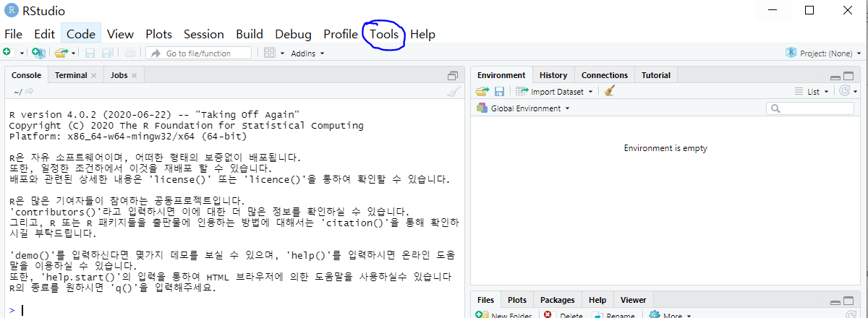Open the Debug menu
868x318 pixels.
pyautogui.click(x=293, y=34)
